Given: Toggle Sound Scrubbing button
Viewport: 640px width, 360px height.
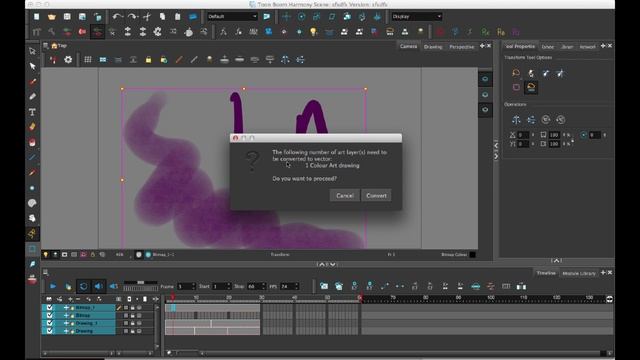Looking at the screenshot, I should pos(113,286).
